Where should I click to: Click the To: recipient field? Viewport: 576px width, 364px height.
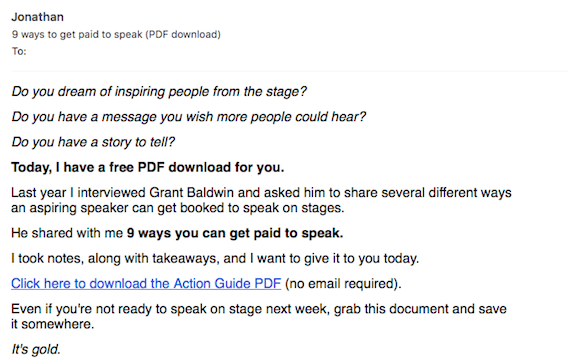click(19, 51)
